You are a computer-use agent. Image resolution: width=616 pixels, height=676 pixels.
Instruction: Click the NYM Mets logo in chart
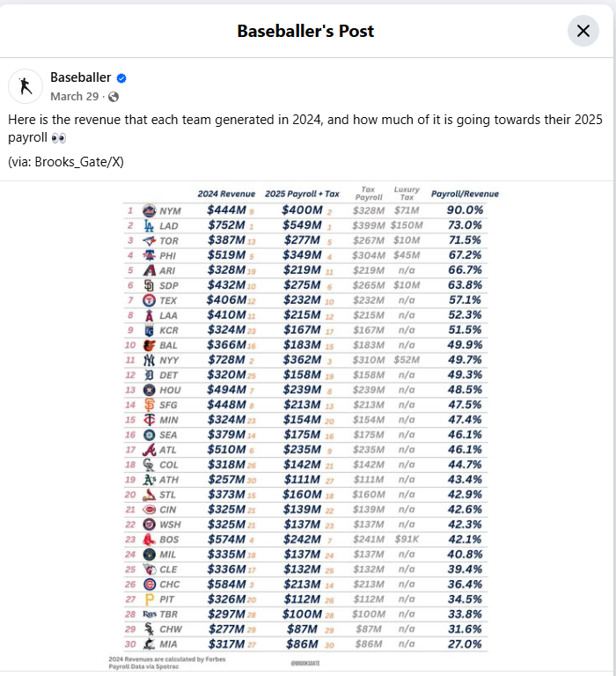[x=148, y=210]
